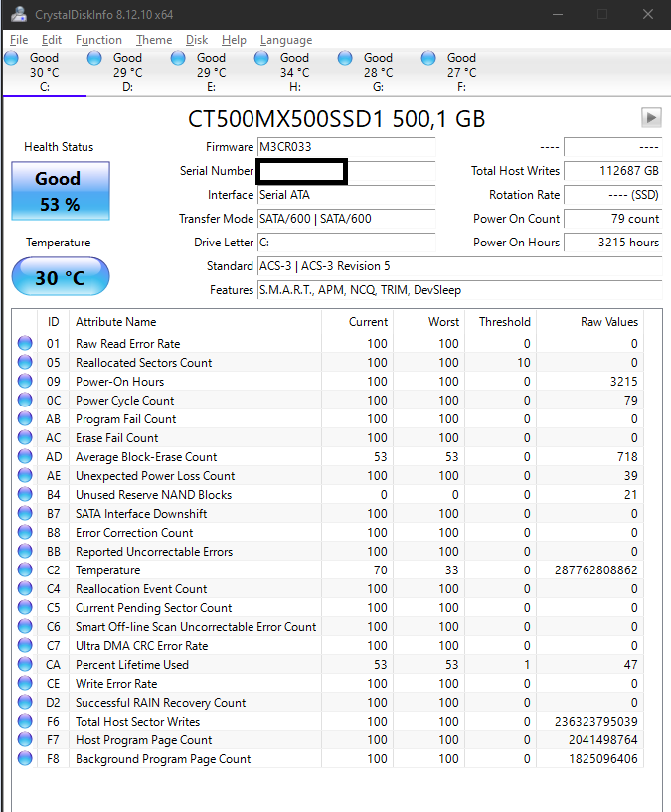Click status icon for Background Program Page Count
671x812 pixels.
(x=25, y=758)
